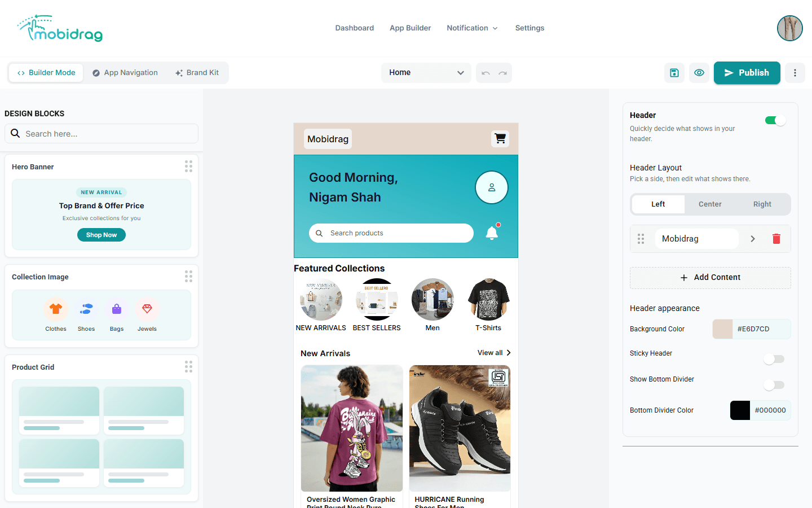Click the Bags category icon
812x508 pixels.
click(117, 309)
